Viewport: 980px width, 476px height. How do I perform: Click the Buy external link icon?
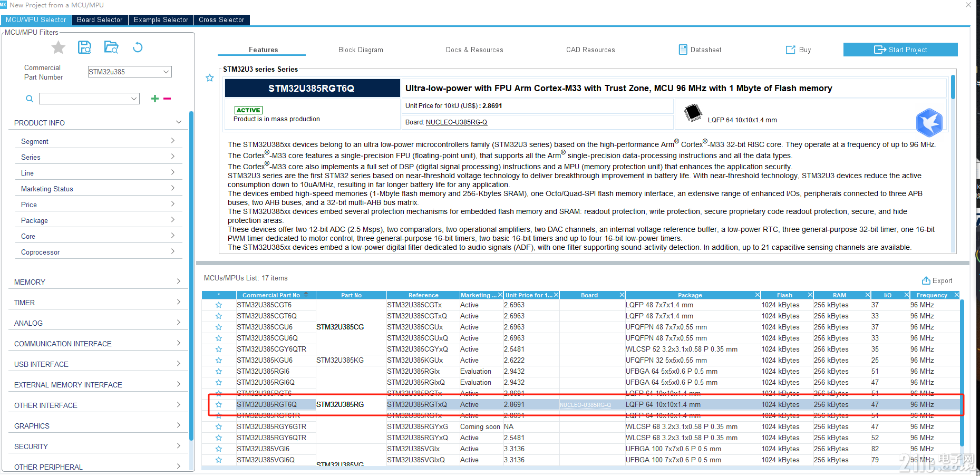point(790,50)
